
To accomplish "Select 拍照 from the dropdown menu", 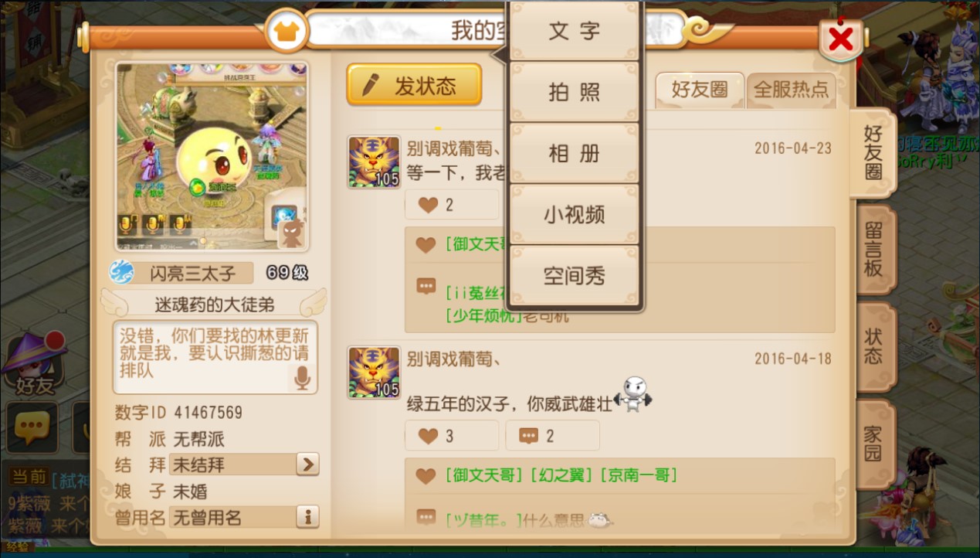I will point(575,92).
